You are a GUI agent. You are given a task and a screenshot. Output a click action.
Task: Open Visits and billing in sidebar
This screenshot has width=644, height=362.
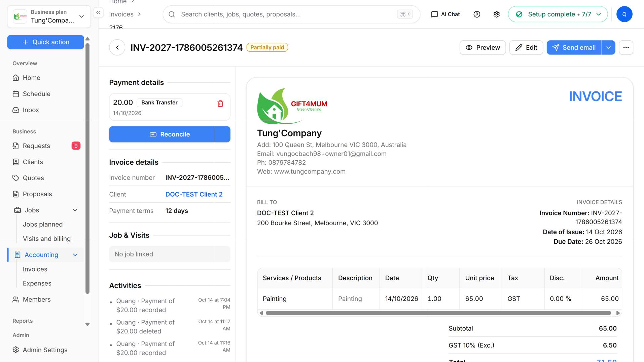[x=47, y=239]
